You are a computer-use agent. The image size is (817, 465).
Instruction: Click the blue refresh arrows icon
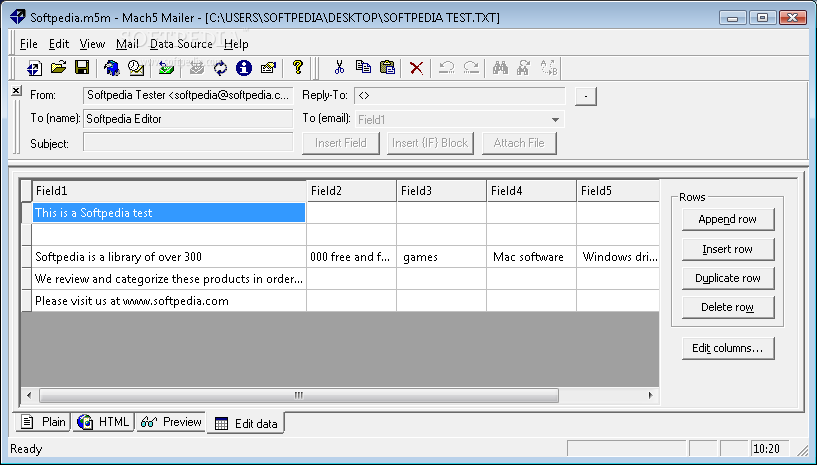(x=220, y=68)
